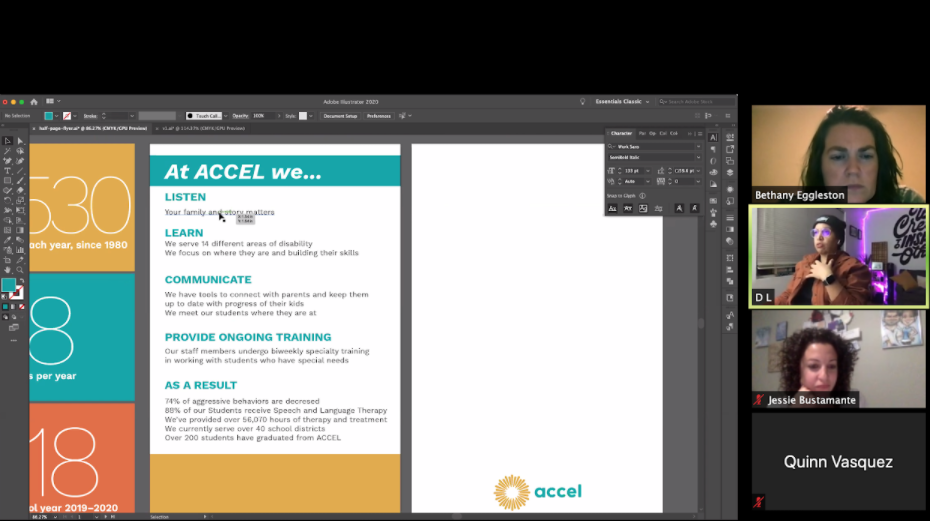Open the Character panel flyout menu
The height and width of the screenshot is (521, 930).
700,134
